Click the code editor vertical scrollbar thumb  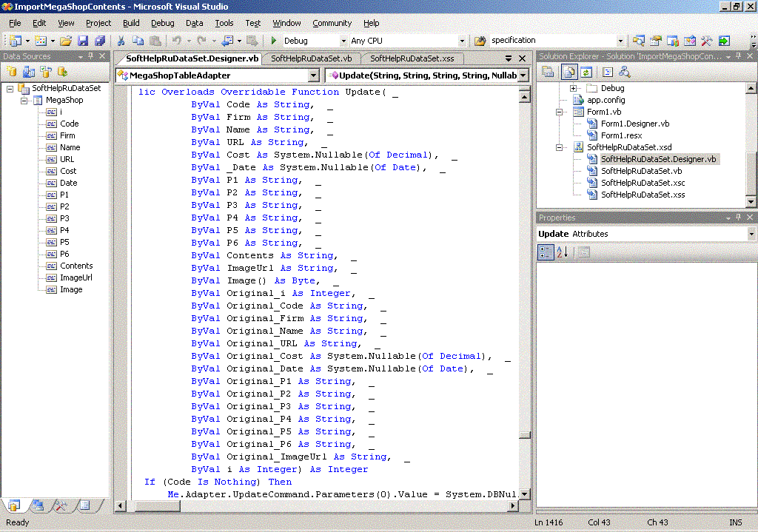[x=525, y=435]
